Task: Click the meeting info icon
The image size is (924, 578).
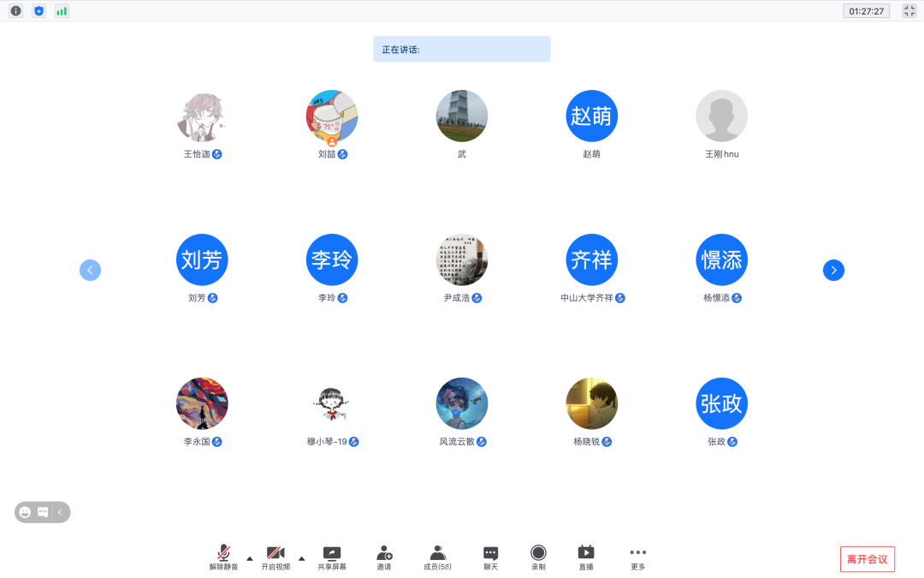Action: 15,11
